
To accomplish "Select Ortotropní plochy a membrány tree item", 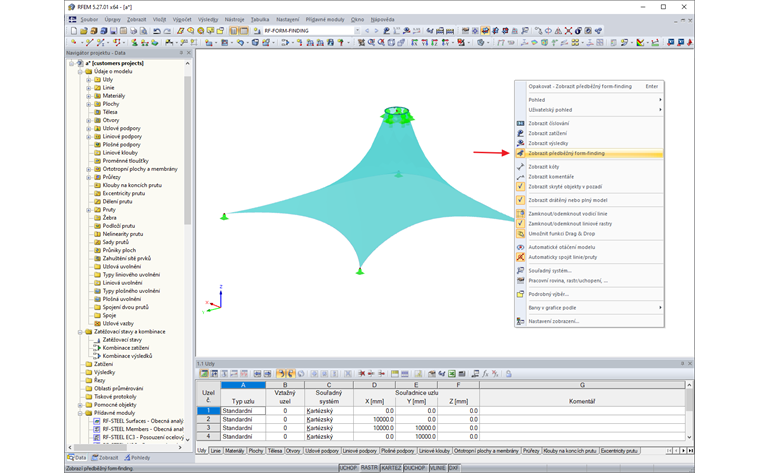I will pos(140,169).
